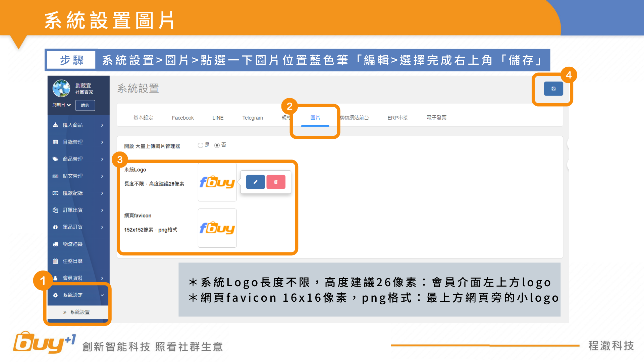644x362 pixels.
Task: Collapse the 系統設定 menu chevron
Action: (102, 295)
